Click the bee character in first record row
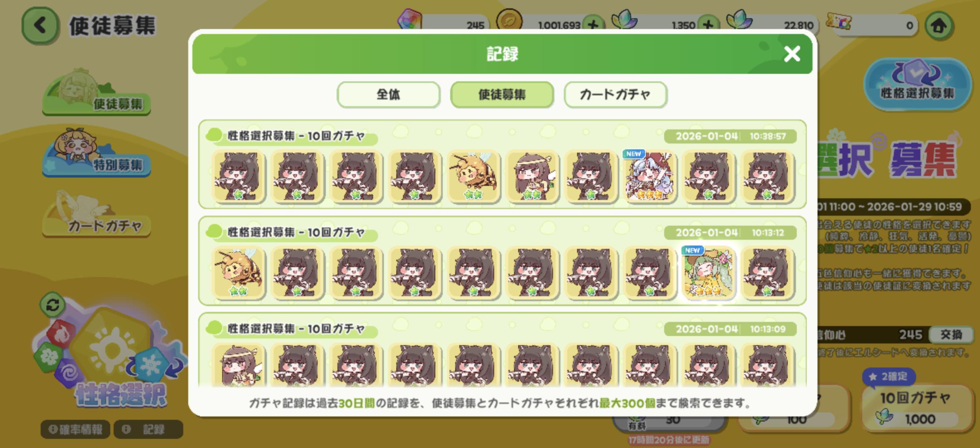Screen dimensions: 980x448 (473, 176)
